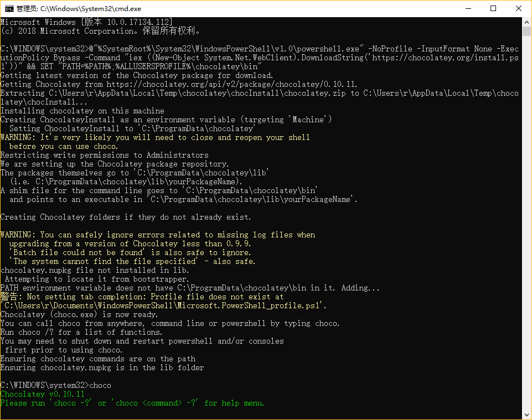Click the typed 'choco' command at prompt
The height and width of the screenshot is (420, 532).
(100, 385)
